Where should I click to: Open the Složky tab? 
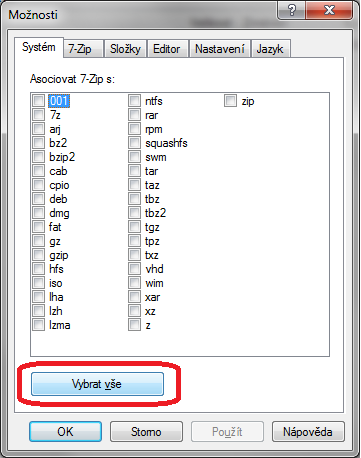click(125, 49)
